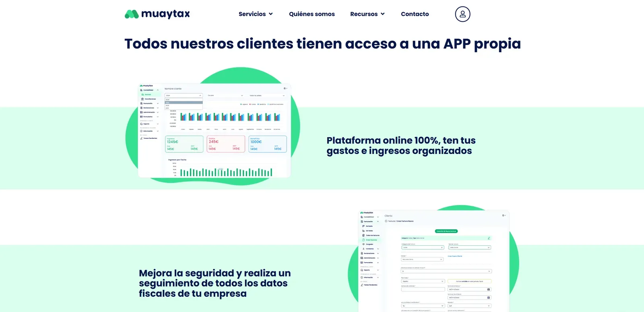Screen dimensions: 644x312
Task: Open the user account icon
Action: tap(462, 14)
